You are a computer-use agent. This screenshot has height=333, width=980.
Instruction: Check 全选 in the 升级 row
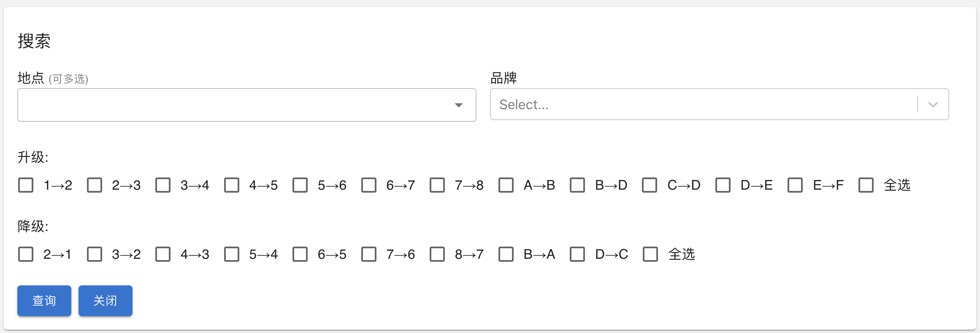[866, 185]
